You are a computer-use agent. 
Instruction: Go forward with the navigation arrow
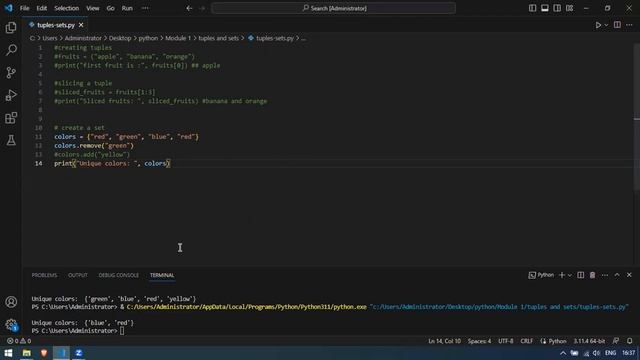point(202,8)
